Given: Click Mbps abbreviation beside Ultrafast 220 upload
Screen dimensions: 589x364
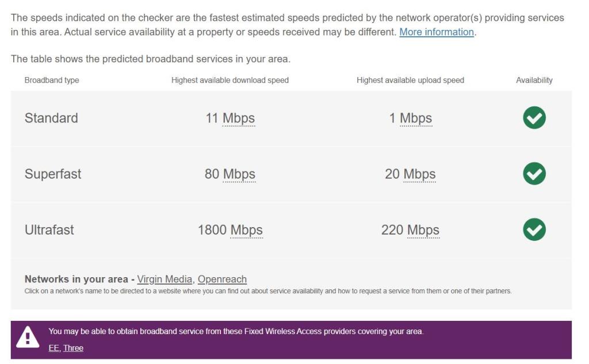Looking at the screenshot, I should (x=423, y=230).
